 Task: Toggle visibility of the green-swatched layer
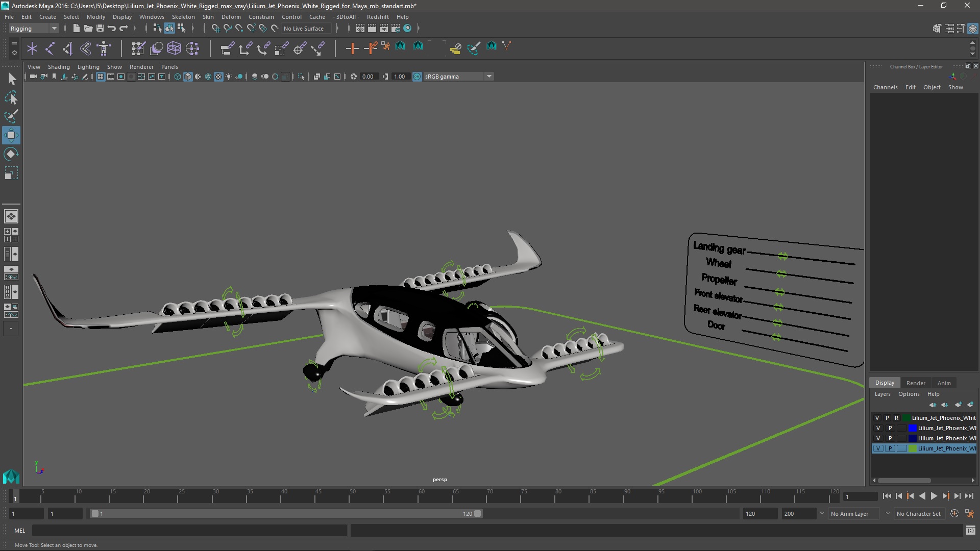click(878, 448)
